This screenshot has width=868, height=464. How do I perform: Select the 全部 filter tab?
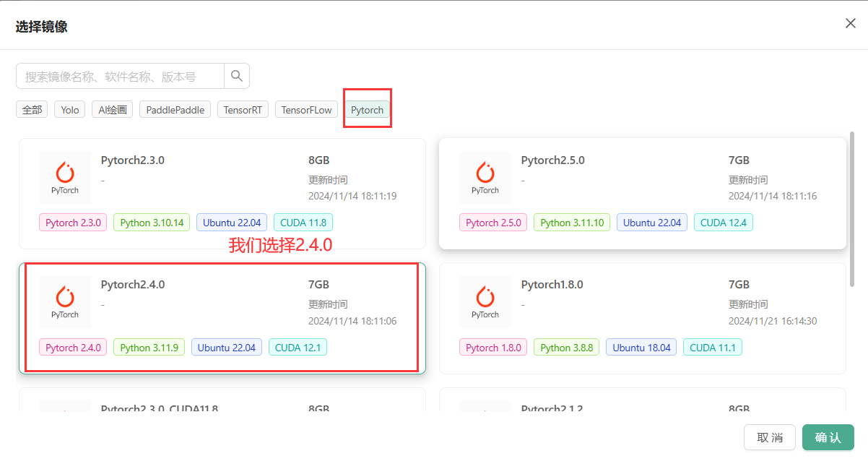pos(32,110)
